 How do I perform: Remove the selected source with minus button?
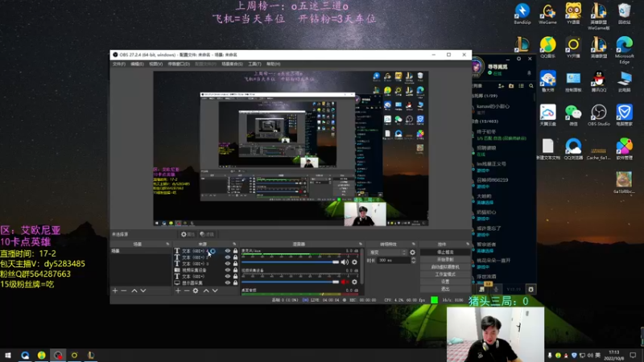pyautogui.click(x=187, y=290)
